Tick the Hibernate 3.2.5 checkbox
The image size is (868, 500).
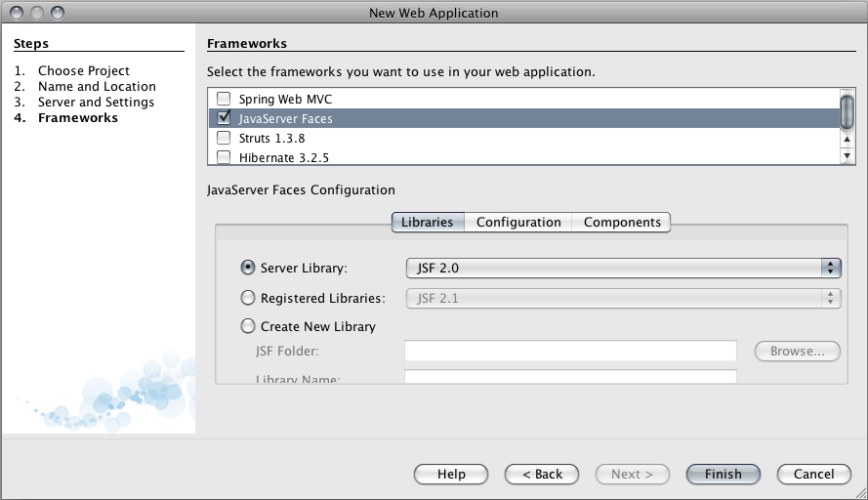(x=224, y=157)
